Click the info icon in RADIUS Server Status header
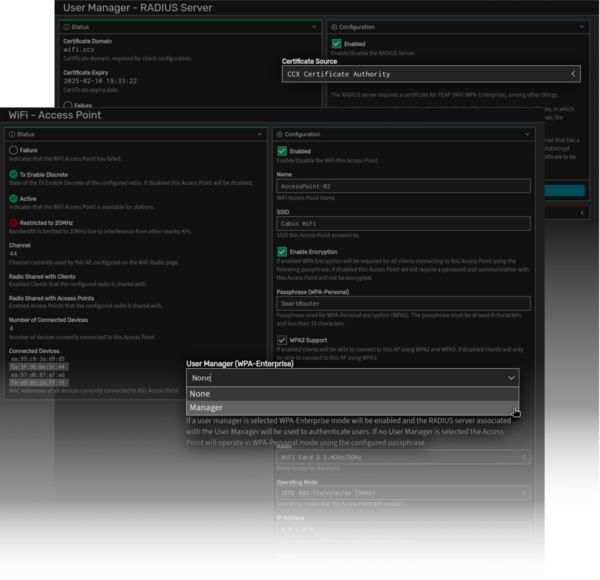Image resolution: width=600 pixels, height=580 pixels. click(x=66, y=27)
